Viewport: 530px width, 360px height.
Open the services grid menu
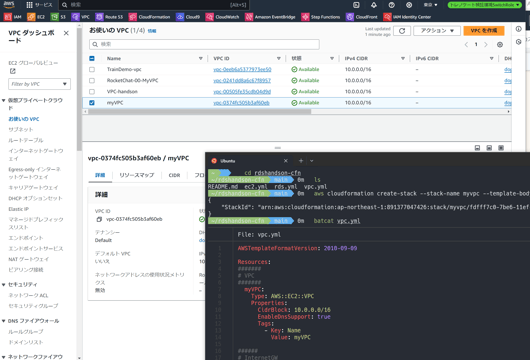tap(29, 5)
